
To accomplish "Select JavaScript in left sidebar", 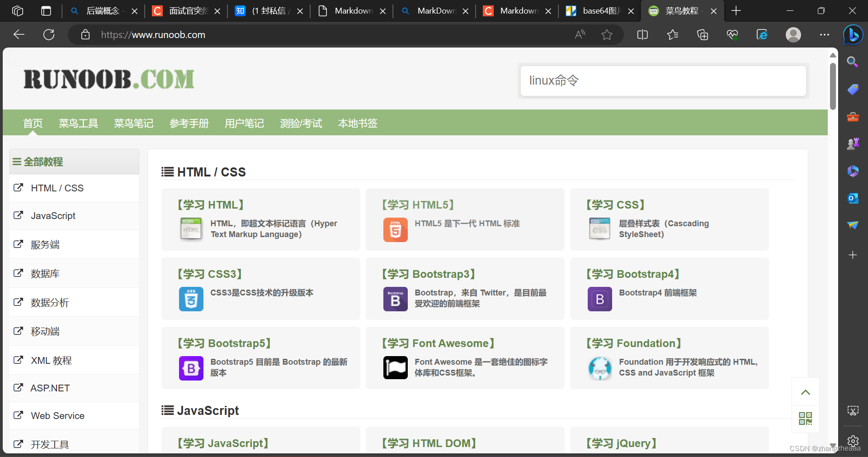I will click(74, 216).
